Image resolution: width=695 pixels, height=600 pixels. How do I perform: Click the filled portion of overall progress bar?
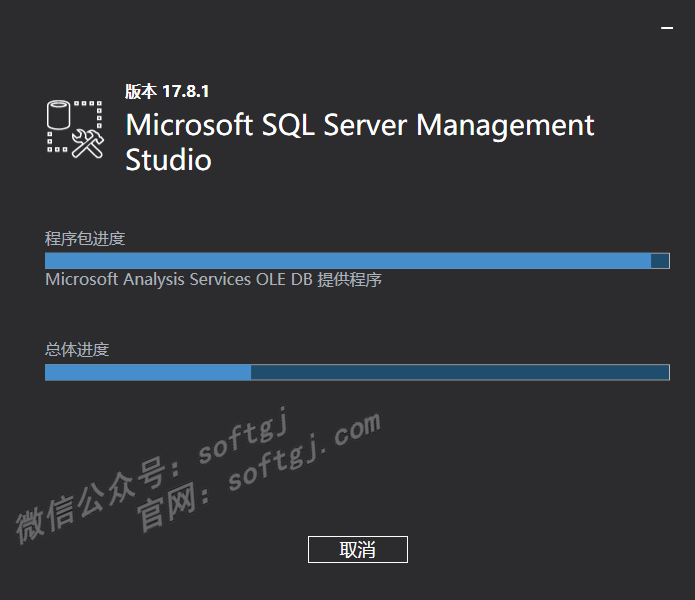(x=147, y=373)
